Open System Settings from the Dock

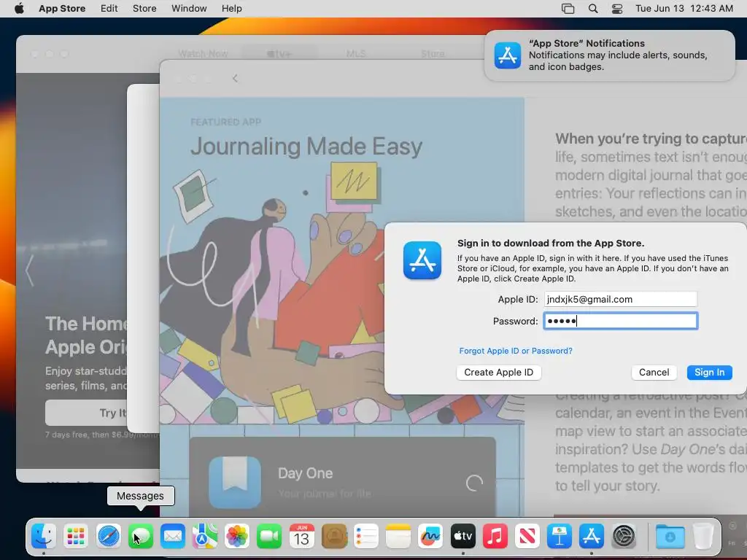point(624,537)
